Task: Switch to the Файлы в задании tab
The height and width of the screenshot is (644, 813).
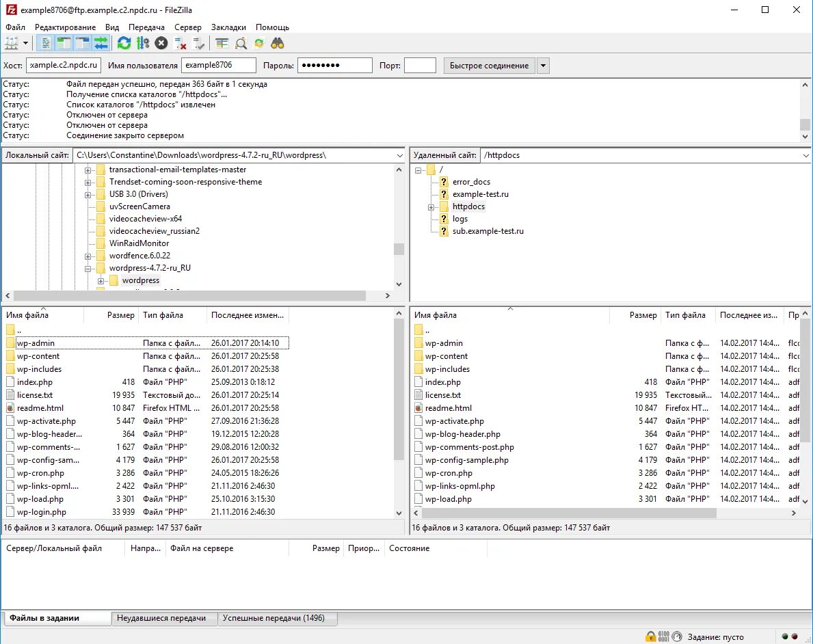Action: [x=57, y=618]
